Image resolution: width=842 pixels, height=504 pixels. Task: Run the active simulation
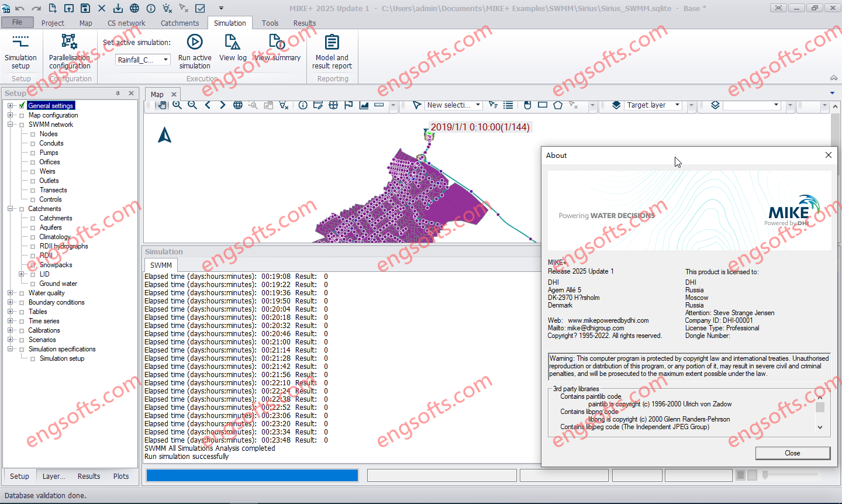point(195,51)
